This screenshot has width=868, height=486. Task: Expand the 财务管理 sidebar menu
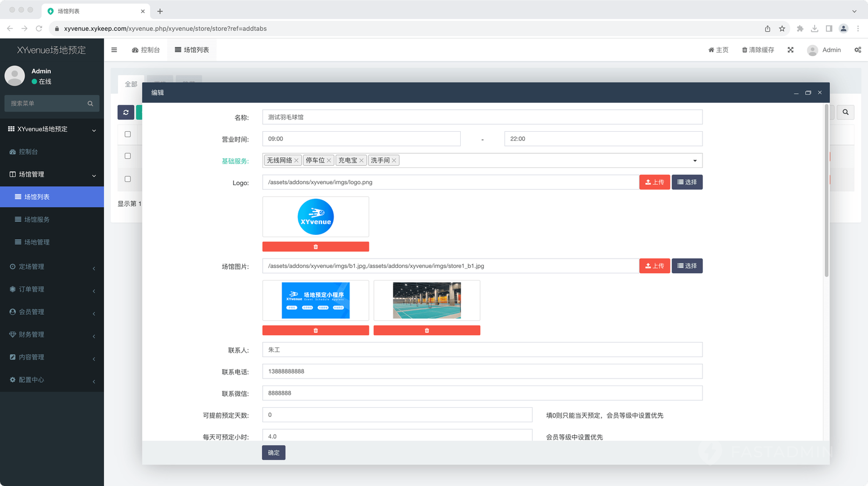click(x=52, y=335)
